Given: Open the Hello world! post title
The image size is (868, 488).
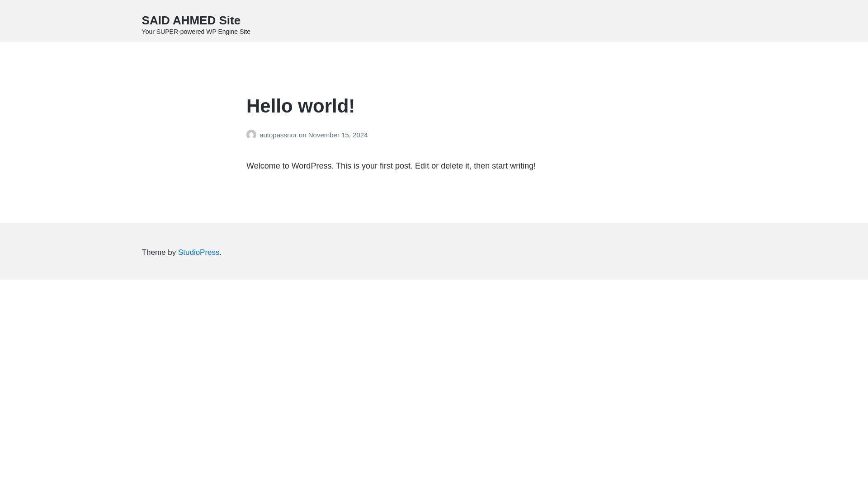Looking at the screenshot, I should [x=300, y=106].
